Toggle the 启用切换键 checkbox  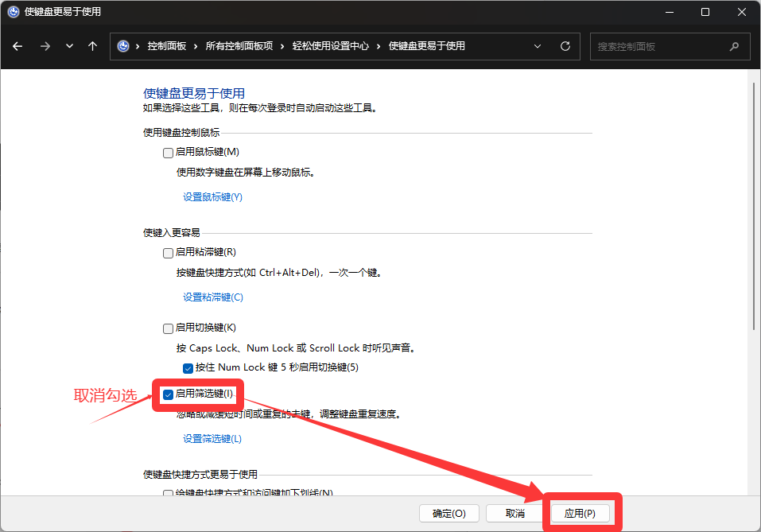pos(168,328)
